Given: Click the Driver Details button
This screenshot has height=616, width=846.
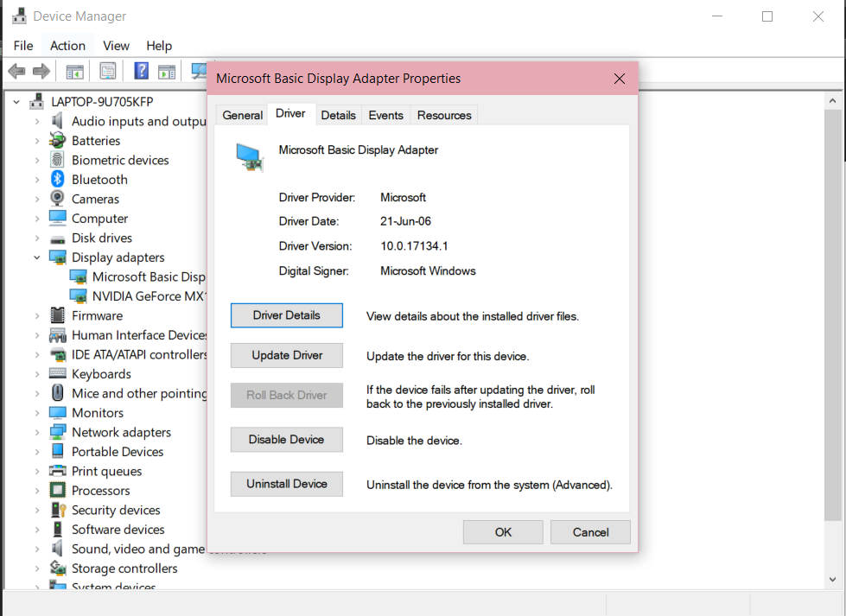Looking at the screenshot, I should (x=287, y=315).
